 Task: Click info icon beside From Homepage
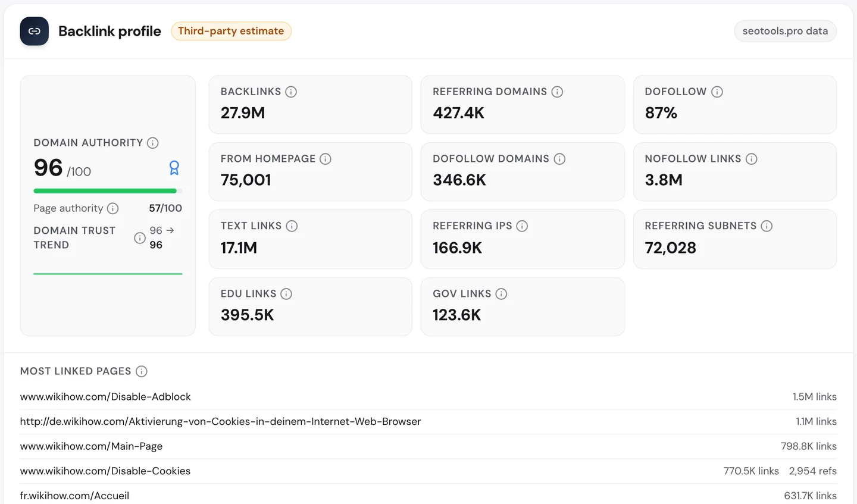click(x=326, y=159)
